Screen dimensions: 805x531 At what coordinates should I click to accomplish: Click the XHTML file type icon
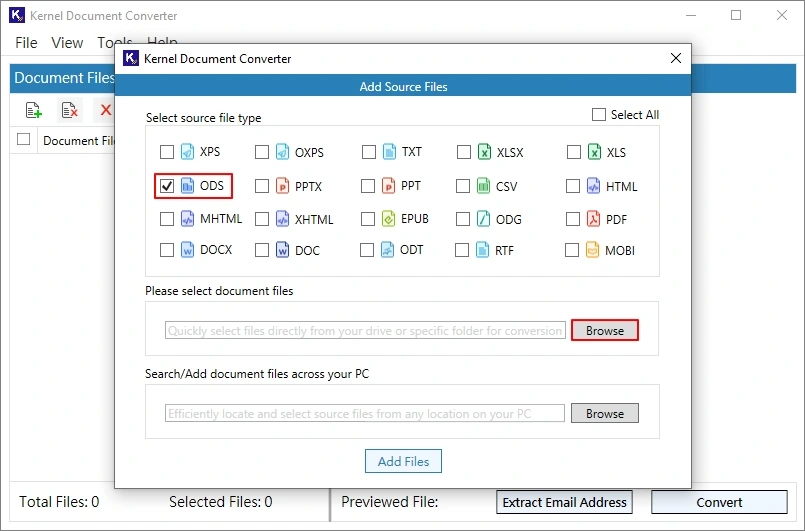pos(282,219)
